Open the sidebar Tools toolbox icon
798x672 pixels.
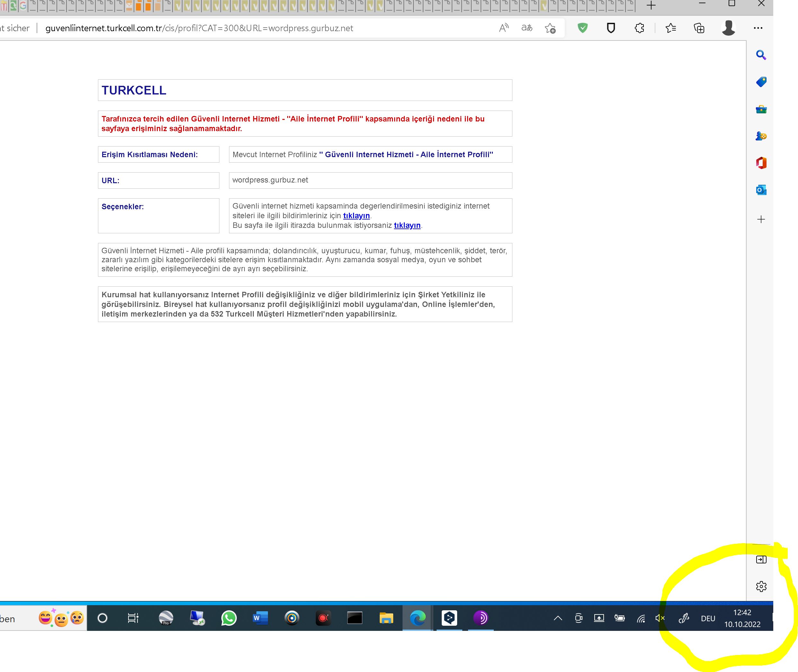point(761,109)
